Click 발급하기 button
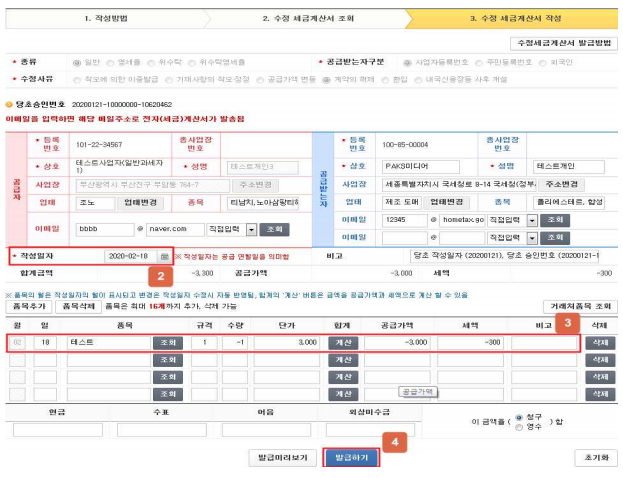Viewport: 623px width, 478px height. click(x=352, y=458)
